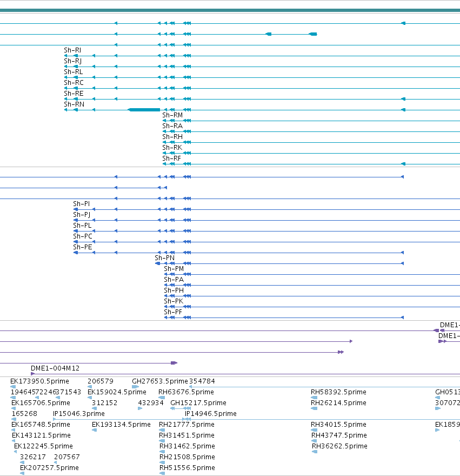Select the EK143121.5prime EST label
Screen dimensions: 460x476
coord(41,435)
